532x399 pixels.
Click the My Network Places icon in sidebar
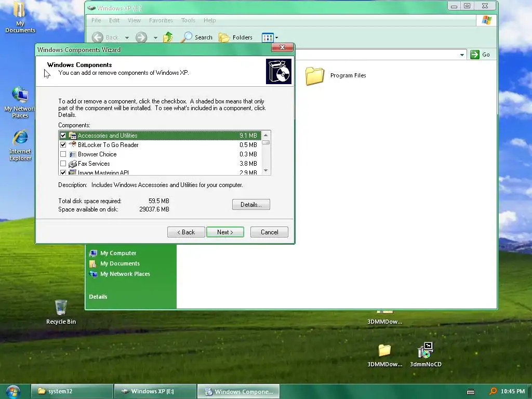(x=93, y=274)
